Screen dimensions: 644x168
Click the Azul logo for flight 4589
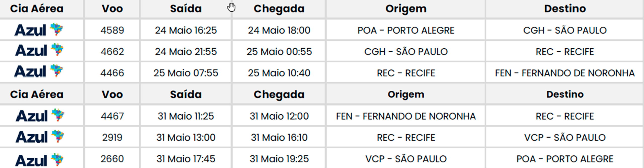39,30
